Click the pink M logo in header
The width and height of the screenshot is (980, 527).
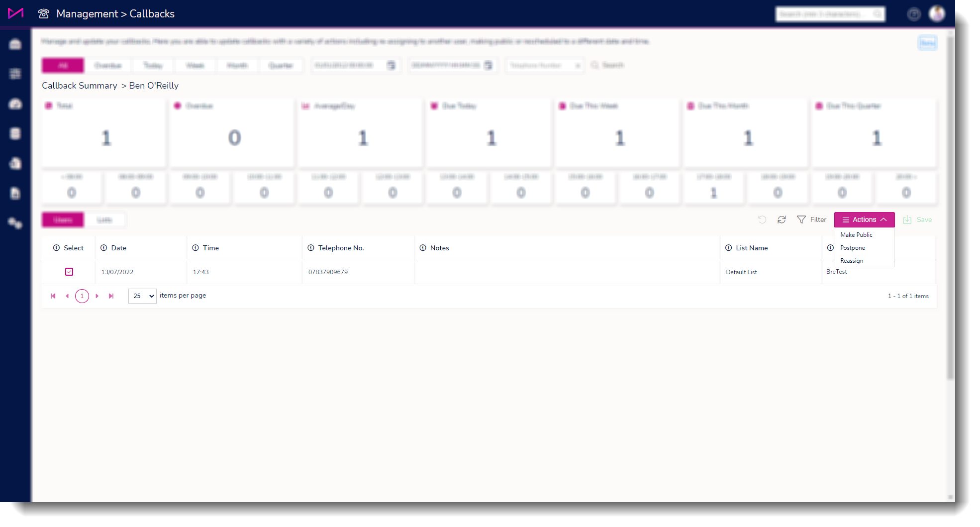pos(15,13)
